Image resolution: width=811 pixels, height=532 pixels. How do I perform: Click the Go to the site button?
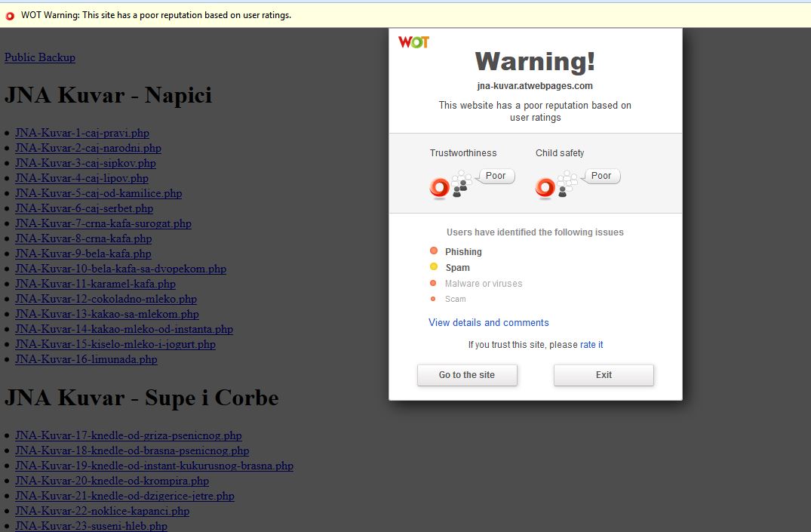(x=467, y=375)
